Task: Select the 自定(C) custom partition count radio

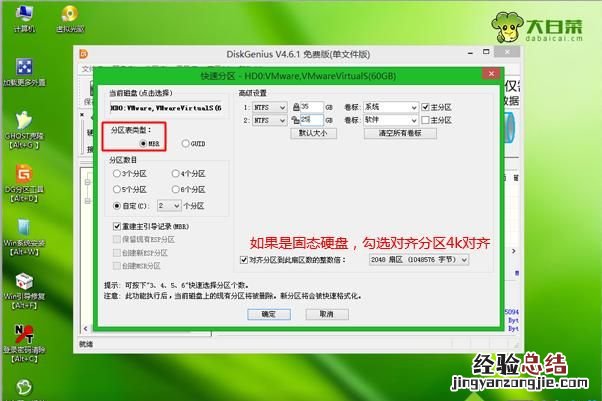Action: (x=130, y=206)
